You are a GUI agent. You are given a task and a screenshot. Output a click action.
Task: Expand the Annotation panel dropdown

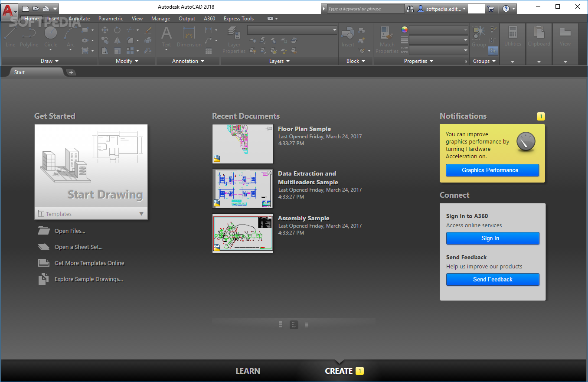tap(188, 61)
